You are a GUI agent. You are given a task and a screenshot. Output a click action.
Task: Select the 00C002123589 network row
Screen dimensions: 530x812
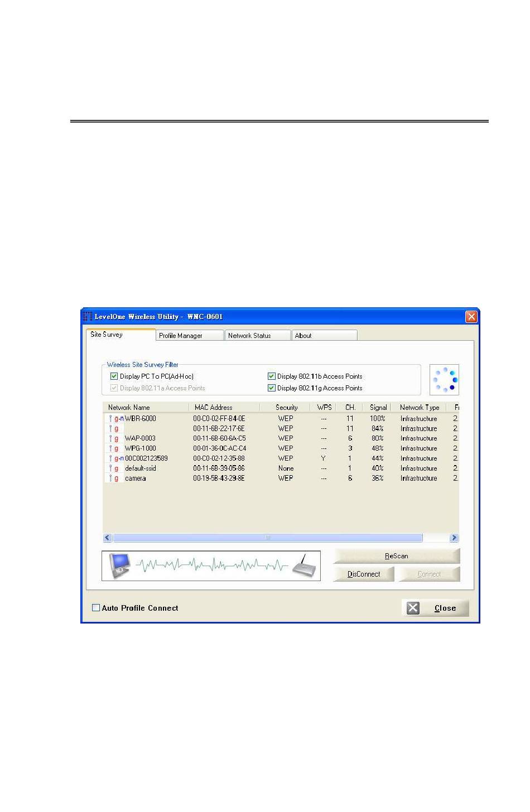pos(281,458)
